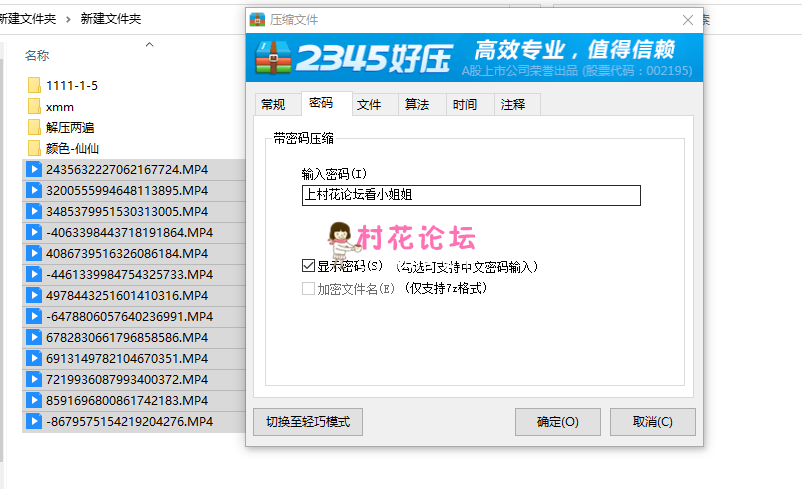Screen dimensions: 802x489
Task: Select file name -647880605764023​6991.MP4
Action: click(129, 316)
